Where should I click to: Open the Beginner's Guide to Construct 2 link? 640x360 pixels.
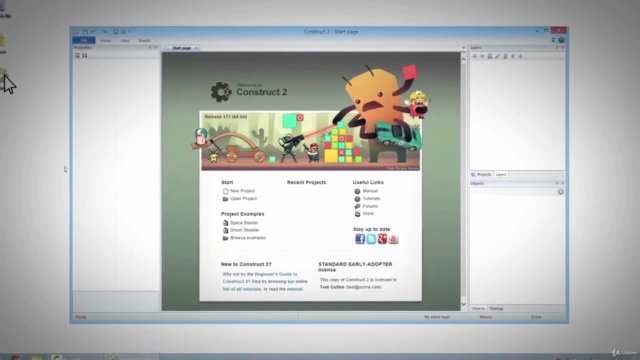click(x=260, y=278)
